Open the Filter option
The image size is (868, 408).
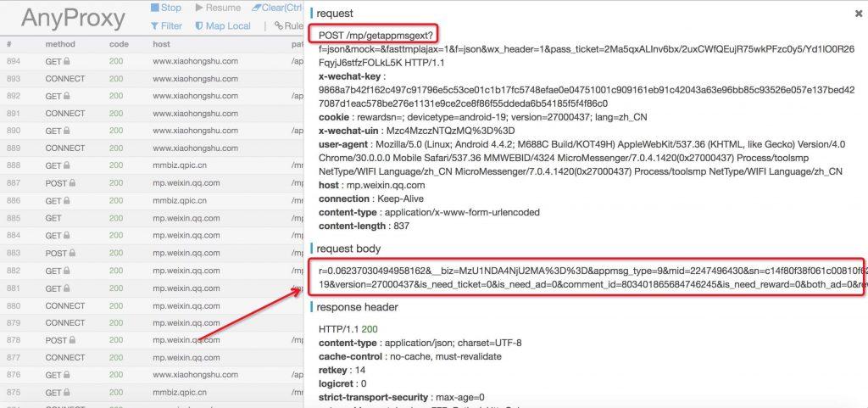(166, 26)
